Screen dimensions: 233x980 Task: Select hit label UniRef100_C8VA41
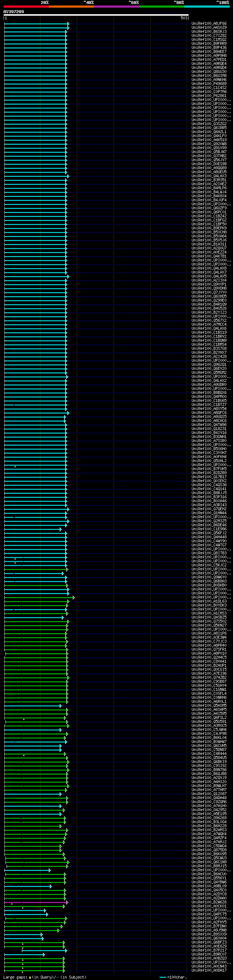coord(209,661)
